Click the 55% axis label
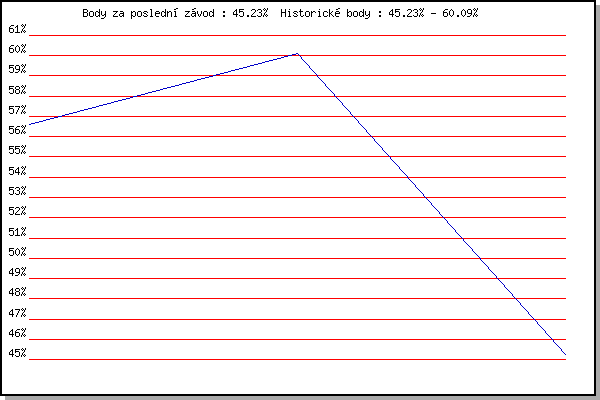Viewport: 600px width, 400px height. [x=17, y=150]
